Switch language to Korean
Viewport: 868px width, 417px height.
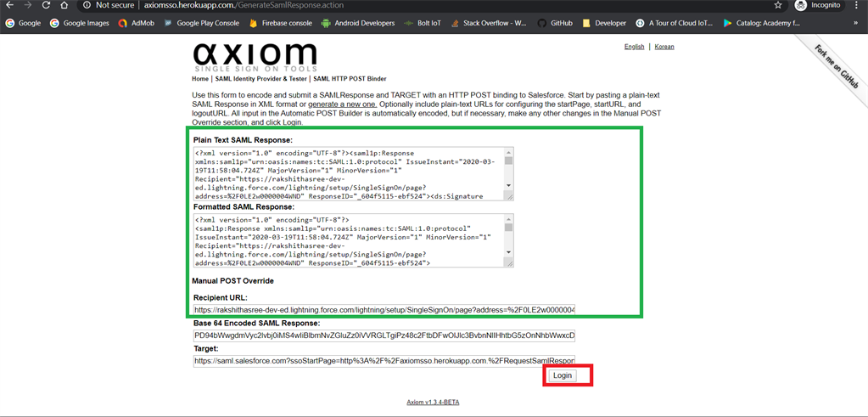click(x=664, y=47)
